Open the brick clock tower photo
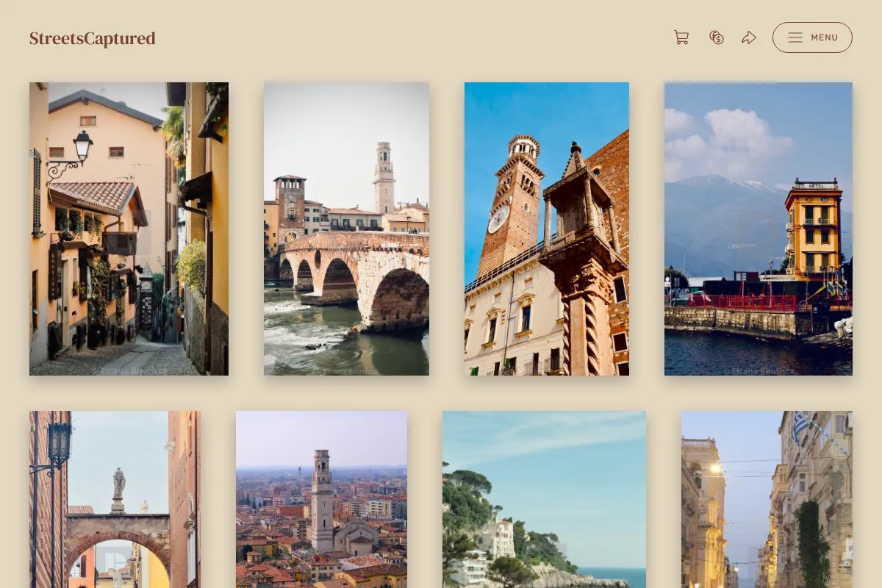Viewport: 882px width, 588px height. (x=547, y=229)
